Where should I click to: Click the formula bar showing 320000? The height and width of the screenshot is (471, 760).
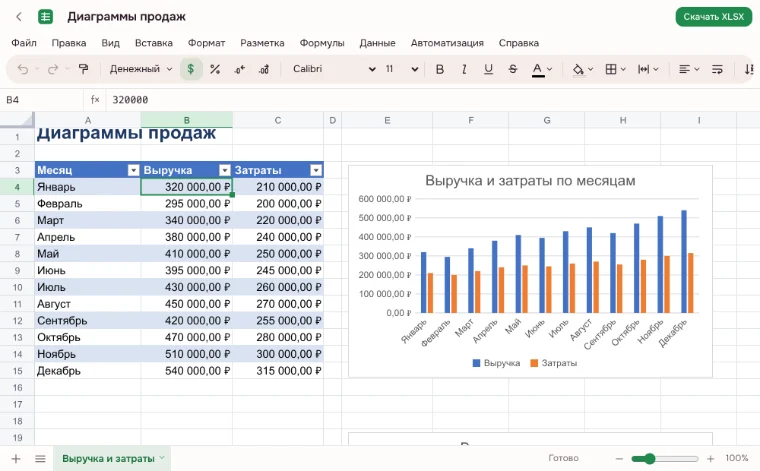[x=431, y=100]
